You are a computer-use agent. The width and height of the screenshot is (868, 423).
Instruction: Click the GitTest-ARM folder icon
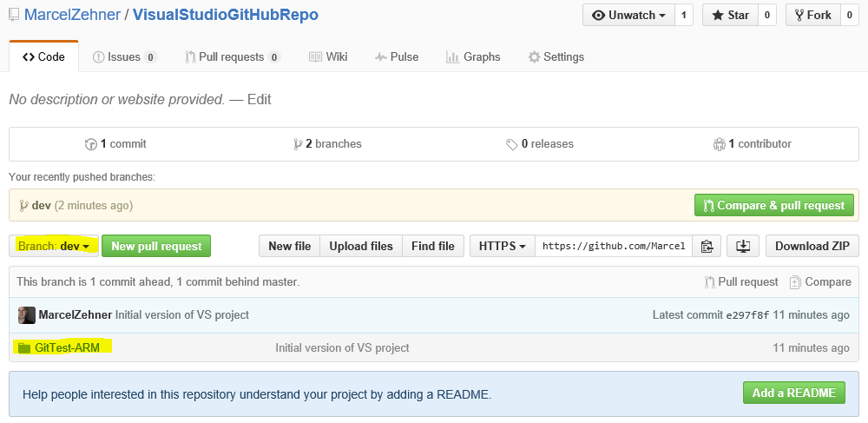click(x=23, y=348)
